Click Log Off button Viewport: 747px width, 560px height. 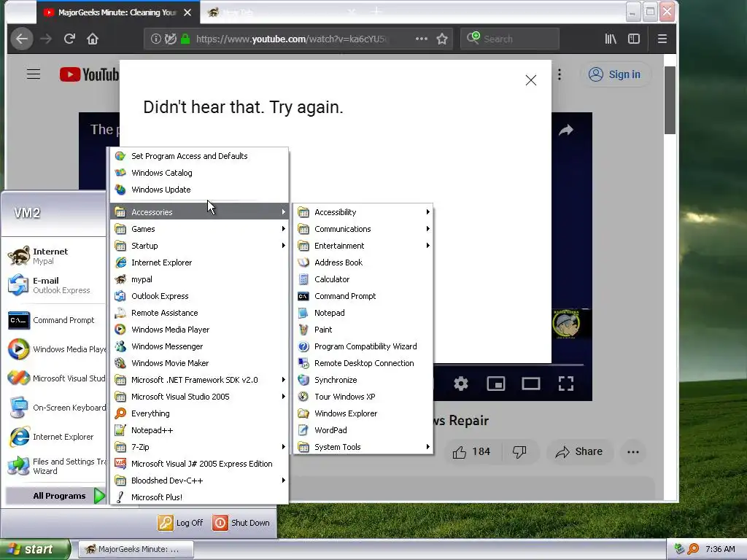(181, 523)
